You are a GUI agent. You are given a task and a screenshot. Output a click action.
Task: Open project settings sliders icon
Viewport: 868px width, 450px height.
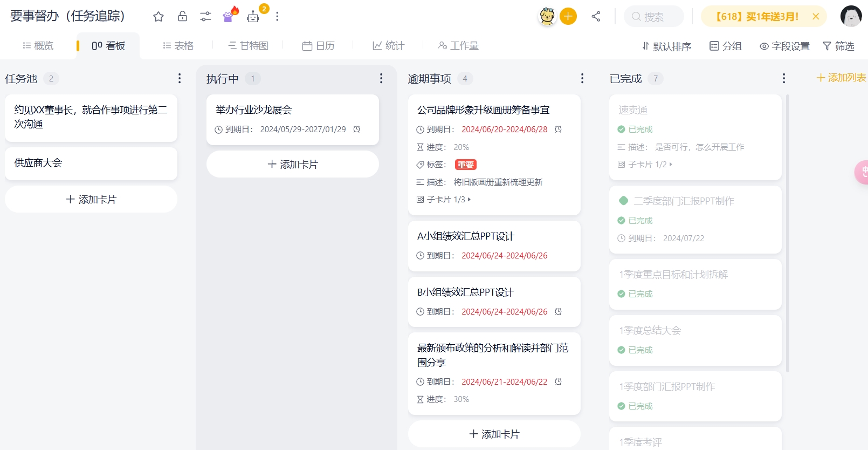[205, 17]
